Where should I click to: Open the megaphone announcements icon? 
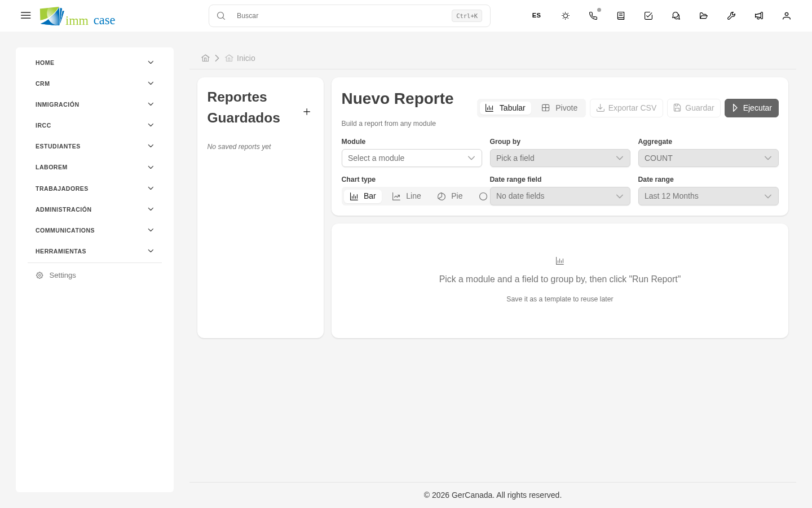click(x=759, y=16)
